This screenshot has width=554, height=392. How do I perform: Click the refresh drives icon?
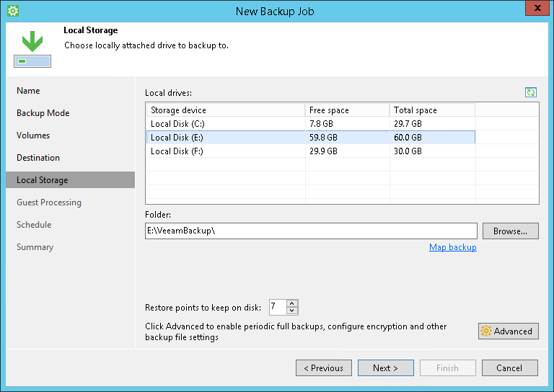pyautogui.click(x=531, y=92)
